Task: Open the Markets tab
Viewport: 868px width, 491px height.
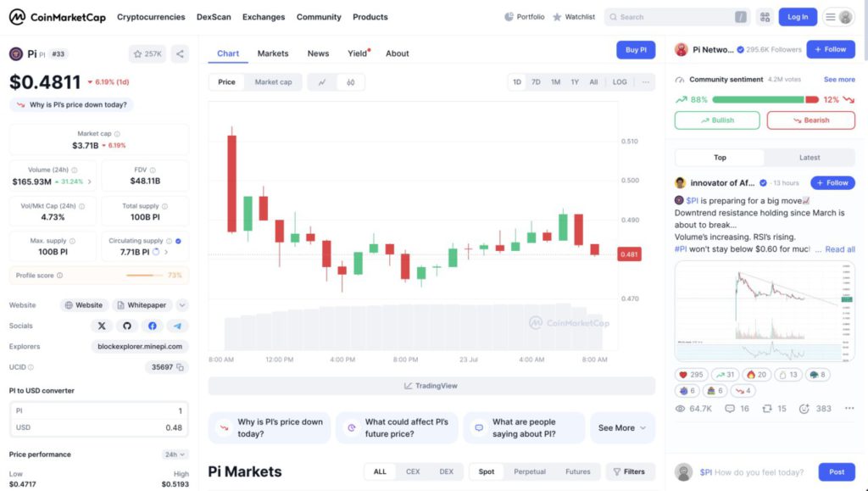Action: 273,53
